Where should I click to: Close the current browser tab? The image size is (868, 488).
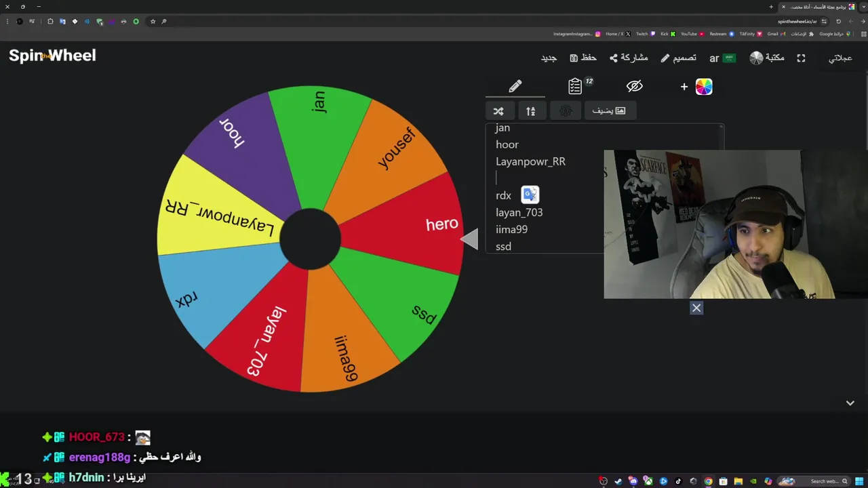point(783,7)
